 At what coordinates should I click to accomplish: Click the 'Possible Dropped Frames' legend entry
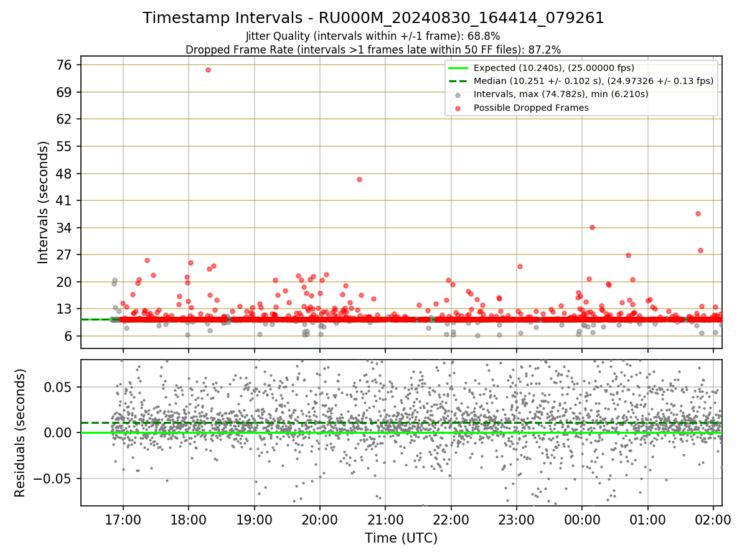[531, 108]
